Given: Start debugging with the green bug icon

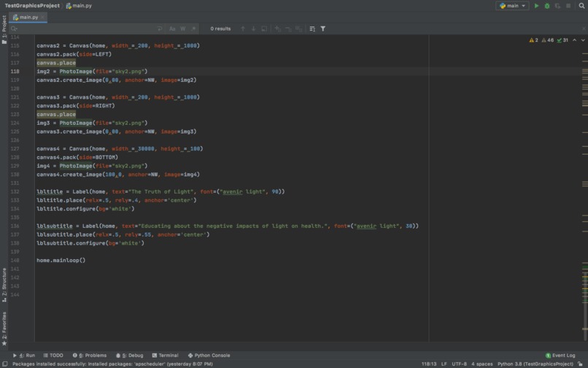Looking at the screenshot, I should [547, 6].
